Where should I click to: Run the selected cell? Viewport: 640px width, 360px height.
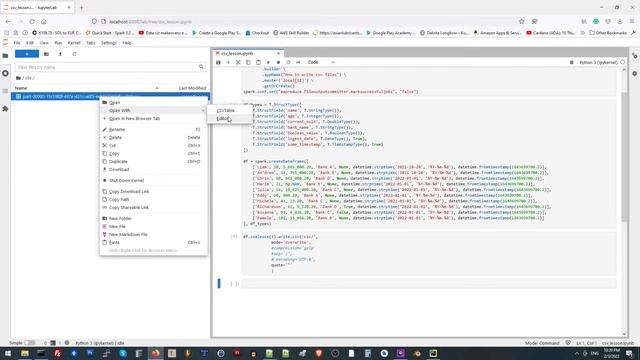coord(268,62)
